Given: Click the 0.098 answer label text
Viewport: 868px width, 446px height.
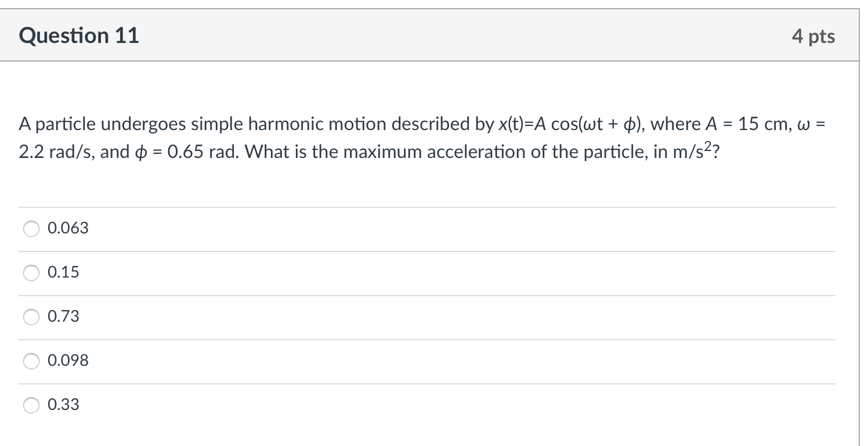Looking at the screenshot, I should [68, 361].
